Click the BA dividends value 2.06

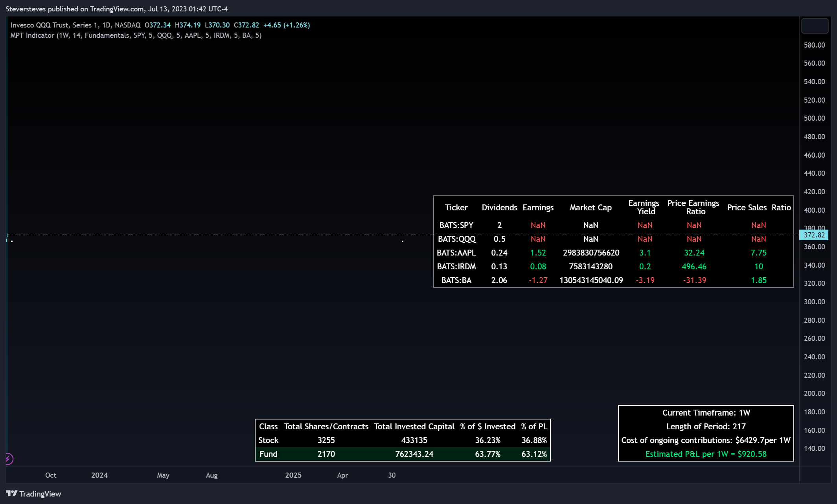click(499, 280)
